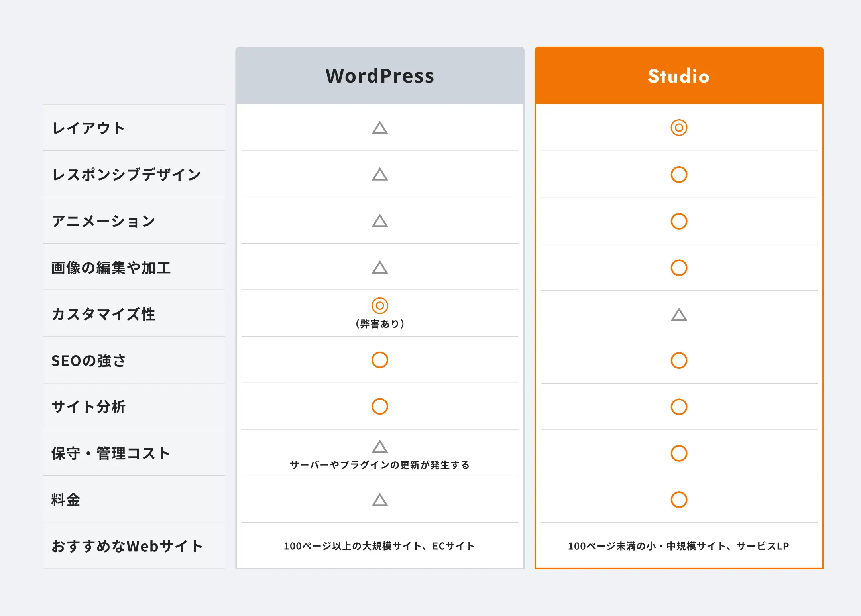This screenshot has height=616, width=861.
Task: Click the triangle in WordPress's 保守・管理コスト row
Action: click(x=379, y=447)
